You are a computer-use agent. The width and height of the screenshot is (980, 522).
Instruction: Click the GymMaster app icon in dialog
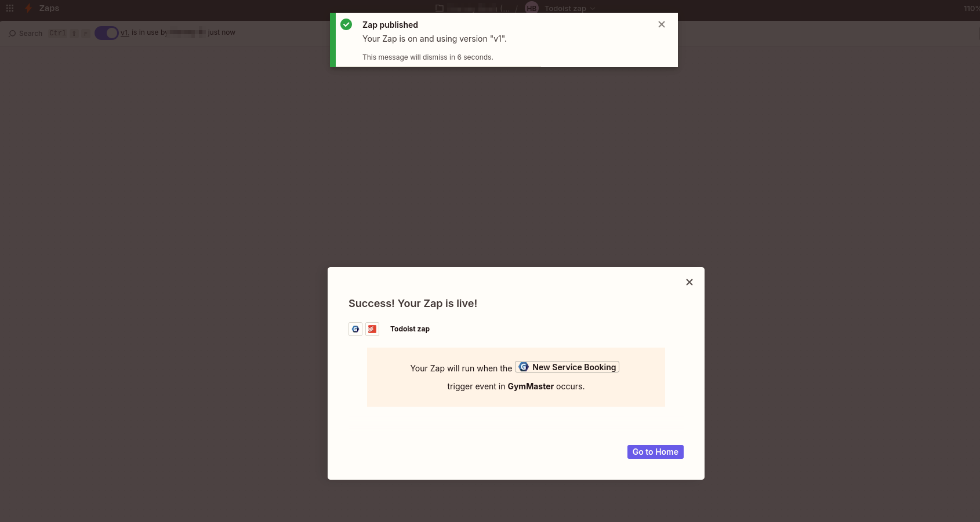(355, 329)
